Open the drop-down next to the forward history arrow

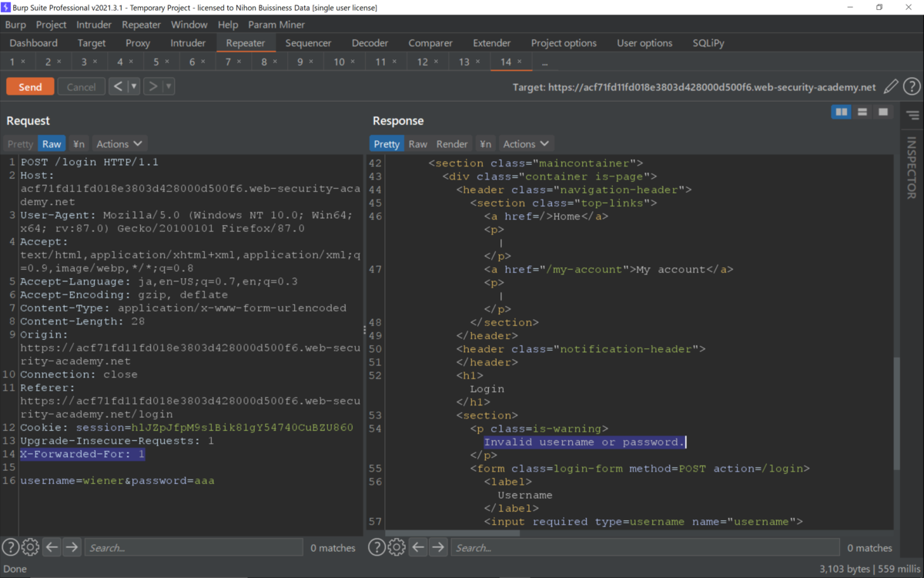(x=169, y=87)
